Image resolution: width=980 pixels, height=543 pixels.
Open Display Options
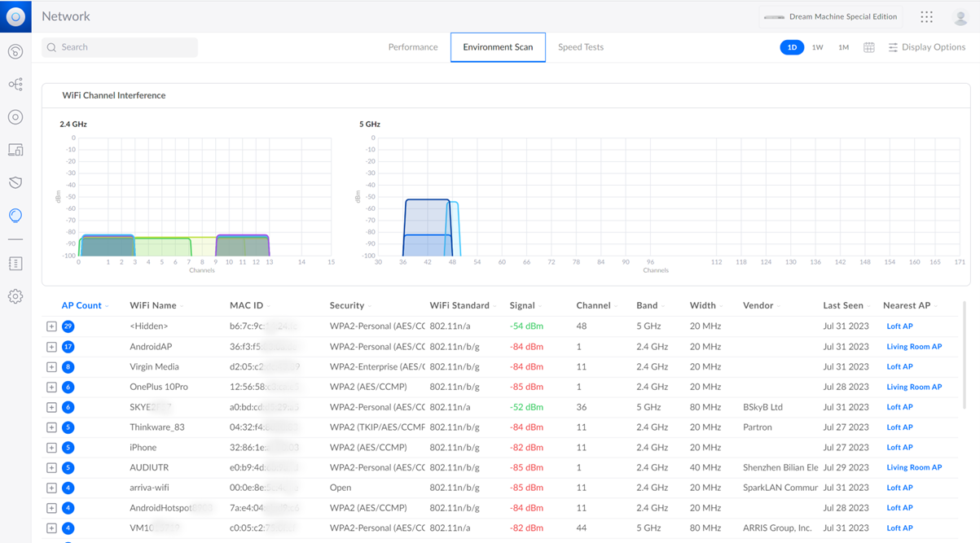[x=926, y=47]
